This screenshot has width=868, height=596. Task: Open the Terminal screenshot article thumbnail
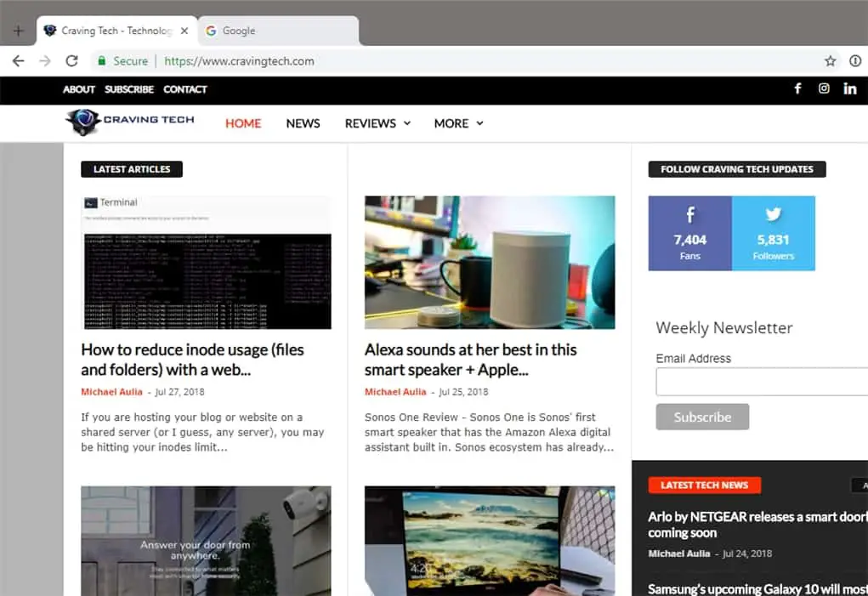pos(206,263)
